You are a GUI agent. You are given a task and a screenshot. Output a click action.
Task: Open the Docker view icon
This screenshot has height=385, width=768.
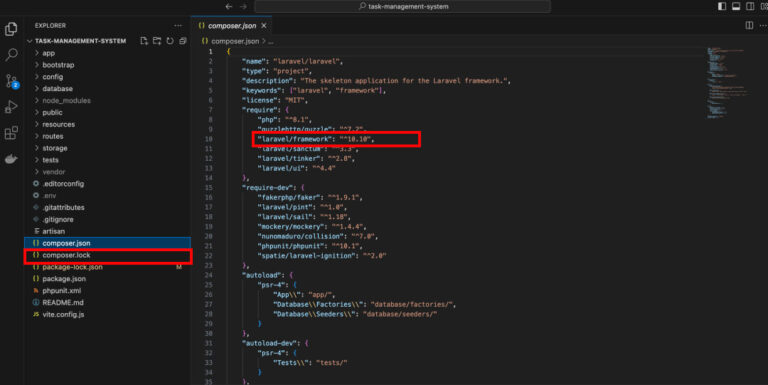point(11,159)
